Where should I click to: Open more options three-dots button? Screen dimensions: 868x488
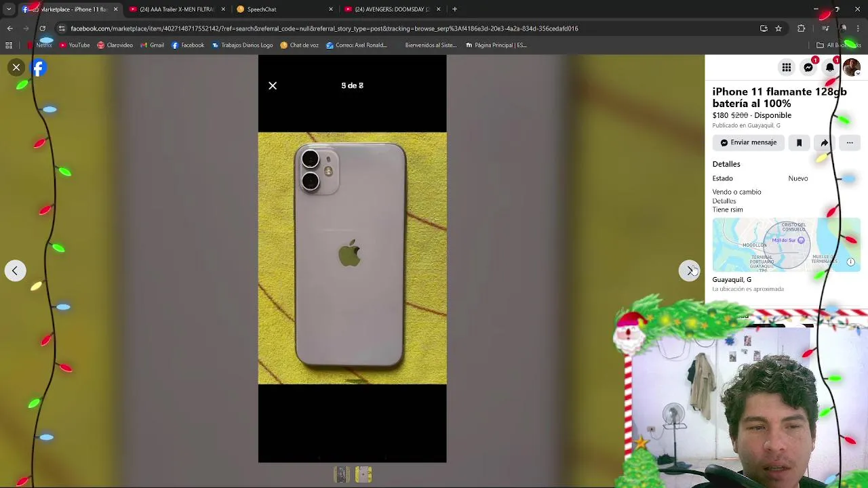850,142
